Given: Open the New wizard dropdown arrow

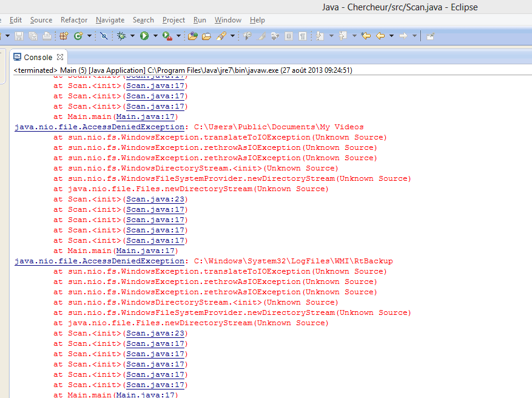Looking at the screenshot, I should pos(8,36).
